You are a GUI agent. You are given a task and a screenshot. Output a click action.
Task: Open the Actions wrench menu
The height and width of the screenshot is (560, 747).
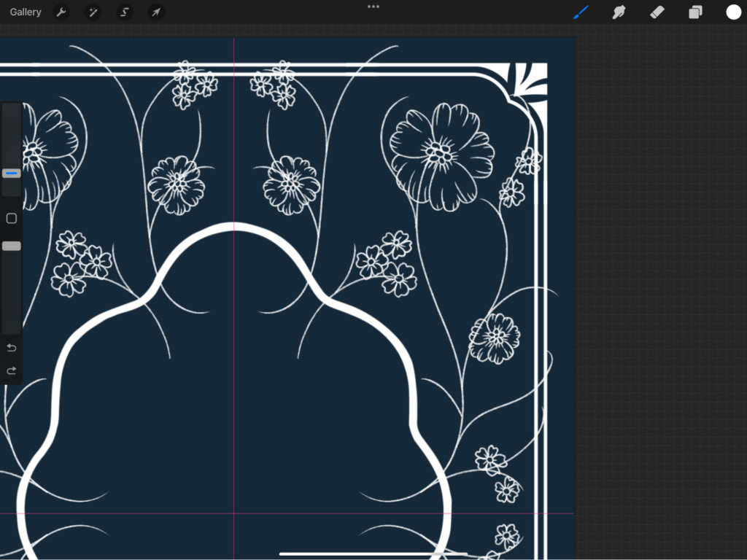(x=61, y=12)
